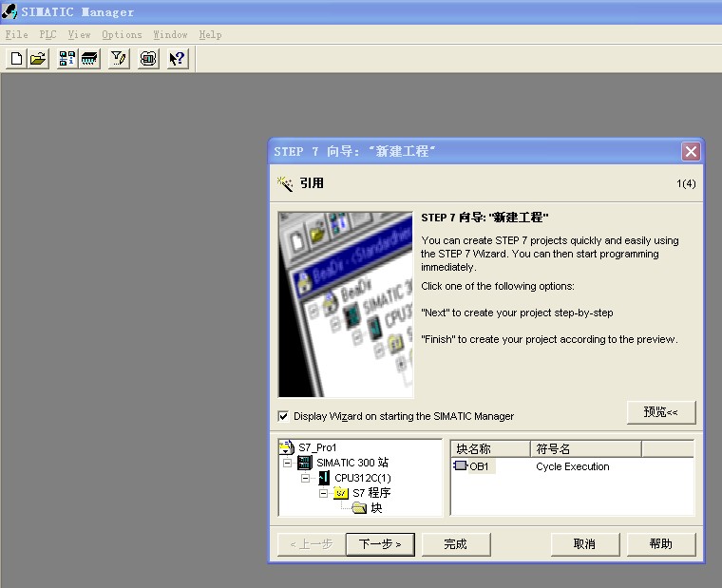This screenshot has height=588, width=722.
Task: Click the OB1 block name text
Action: coord(479,466)
